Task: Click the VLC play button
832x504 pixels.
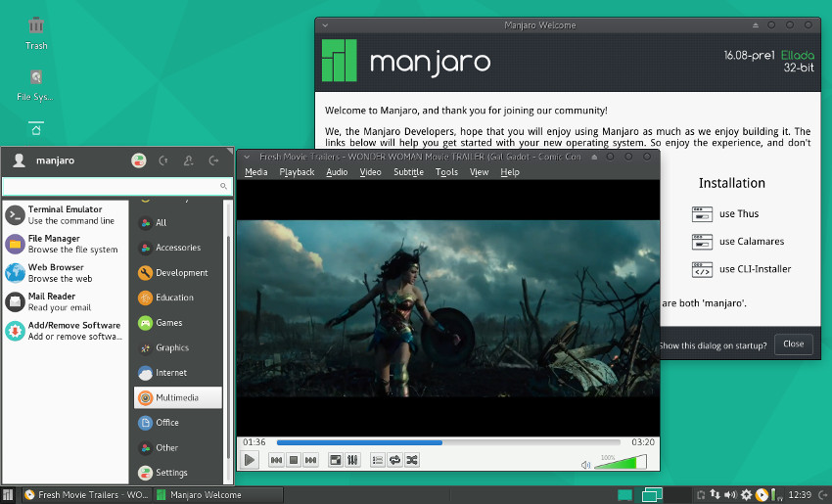Action: 249,459
